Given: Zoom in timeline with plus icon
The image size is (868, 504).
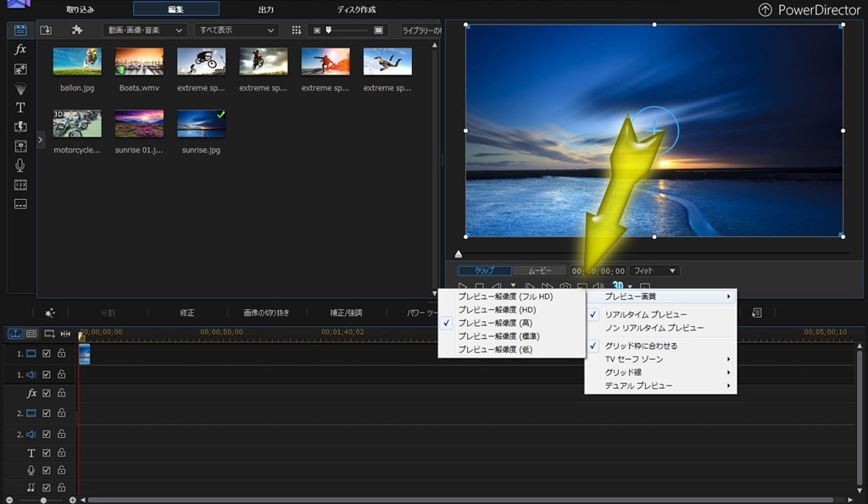Looking at the screenshot, I should 72,500.
